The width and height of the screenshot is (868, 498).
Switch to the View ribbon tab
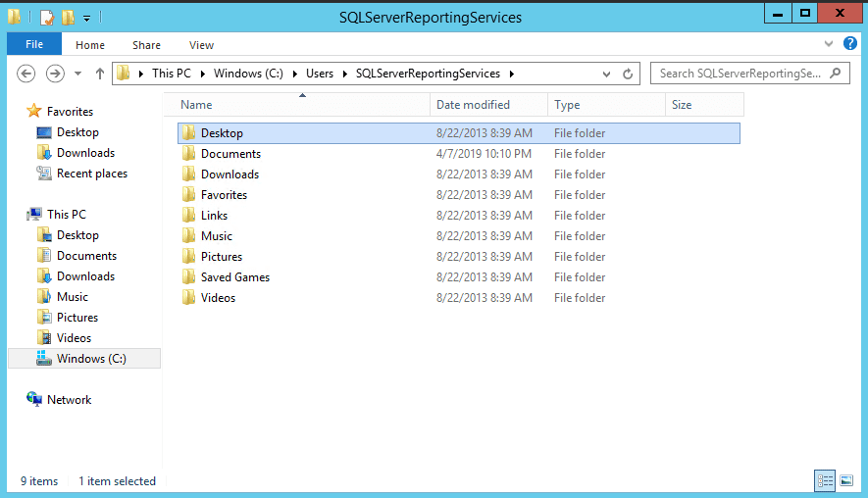(x=201, y=45)
